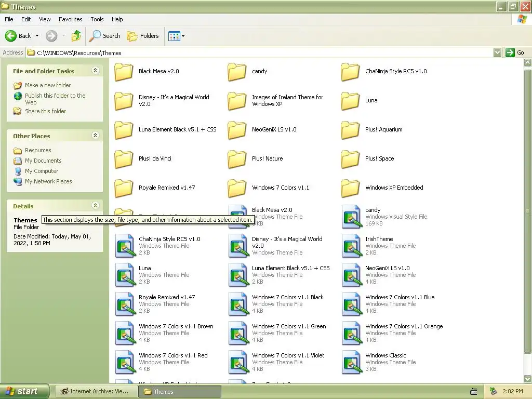Select the candy folder icon
Screen dimensions: 532x399
tap(237, 72)
